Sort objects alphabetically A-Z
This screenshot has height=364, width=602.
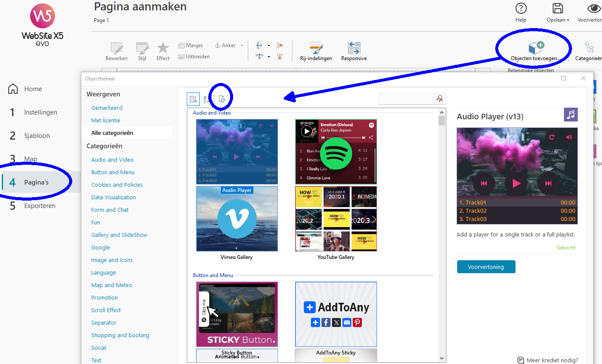206,99
